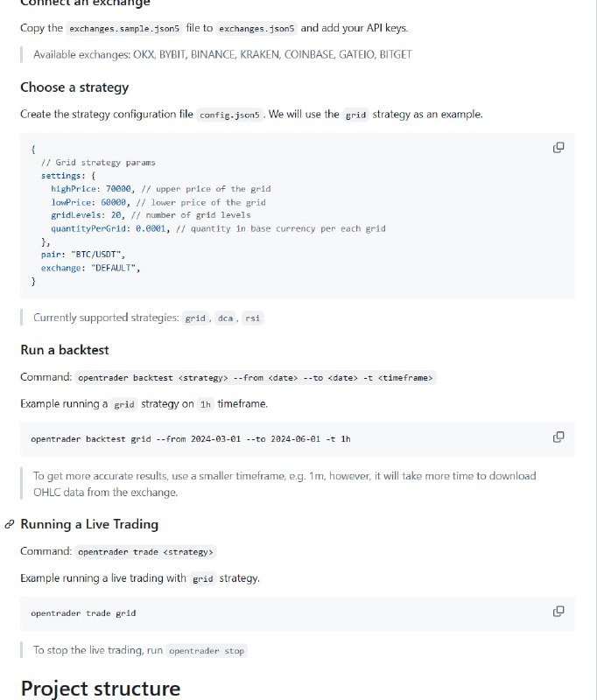597x700 pixels.
Task: Click the 1h timeframe inline code
Action: point(206,405)
